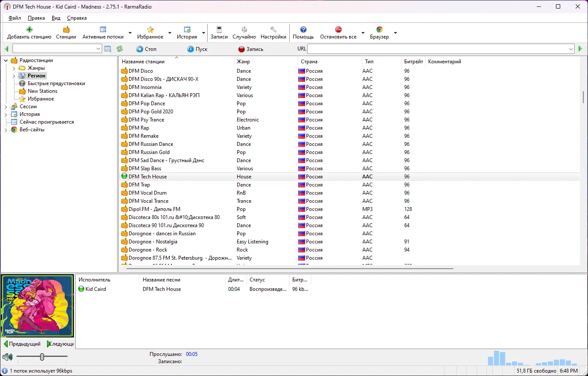
Task: Sort the list by the Страна column header
Action: click(x=330, y=62)
